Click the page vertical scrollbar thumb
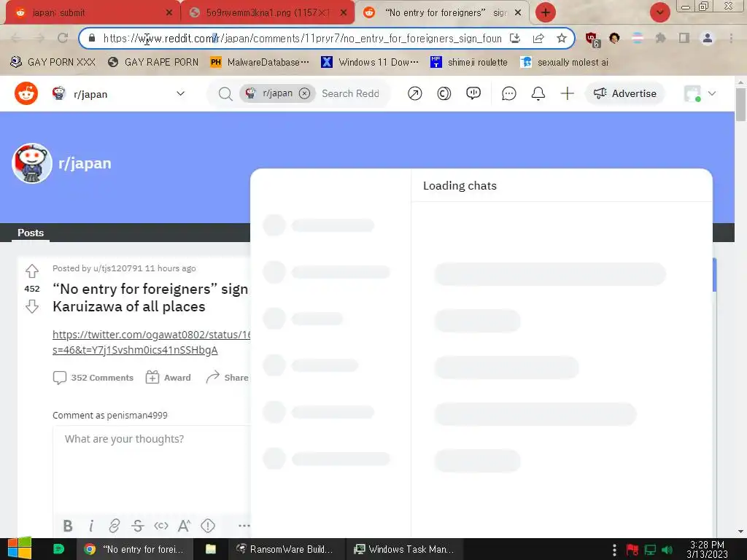Image resolution: width=747 pixels, height=560 pixels. point(740,105)
